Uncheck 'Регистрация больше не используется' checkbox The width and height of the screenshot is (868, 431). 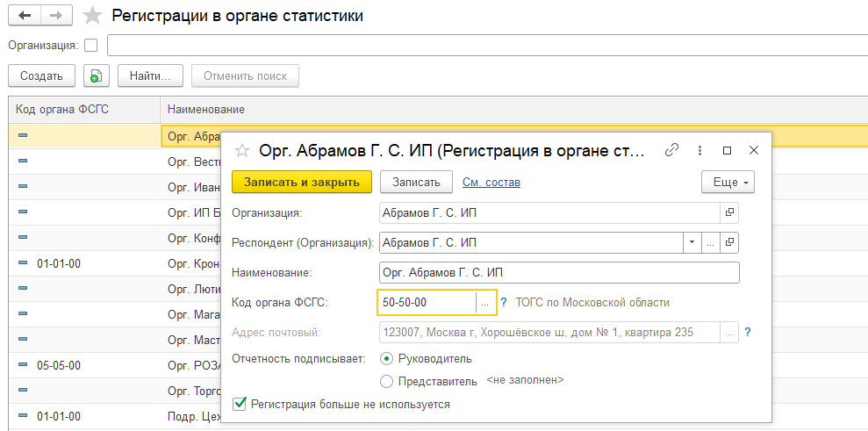(x=239, y=404)
